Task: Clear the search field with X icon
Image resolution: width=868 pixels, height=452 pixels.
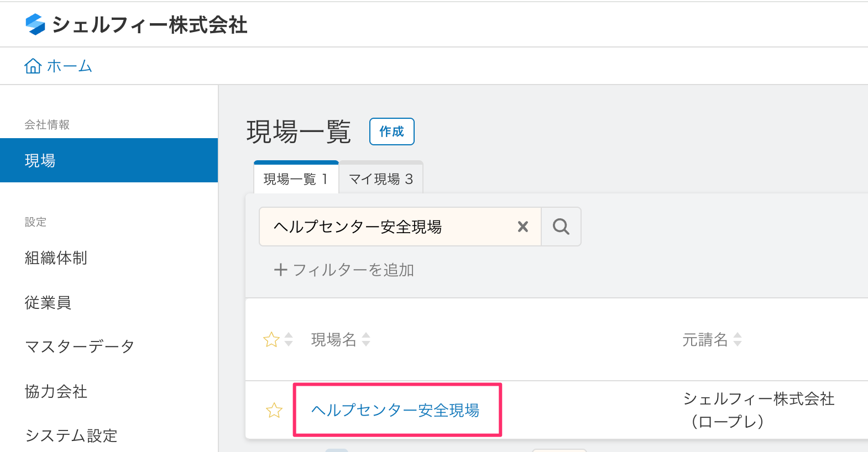Action: tap(522, 227)
